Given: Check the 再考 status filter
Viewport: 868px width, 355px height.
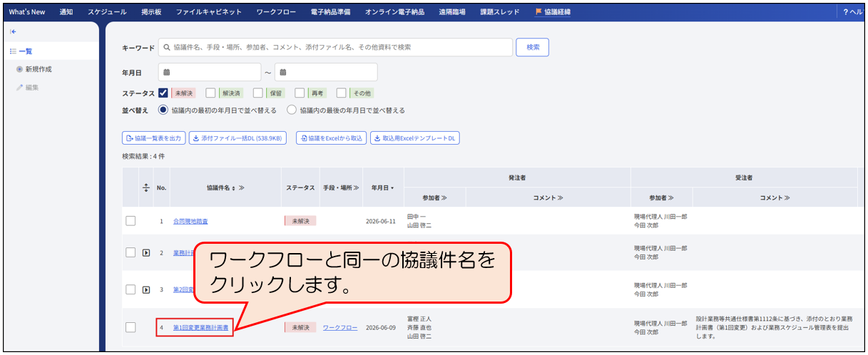Looking at the screenshot, I should 300,93.
